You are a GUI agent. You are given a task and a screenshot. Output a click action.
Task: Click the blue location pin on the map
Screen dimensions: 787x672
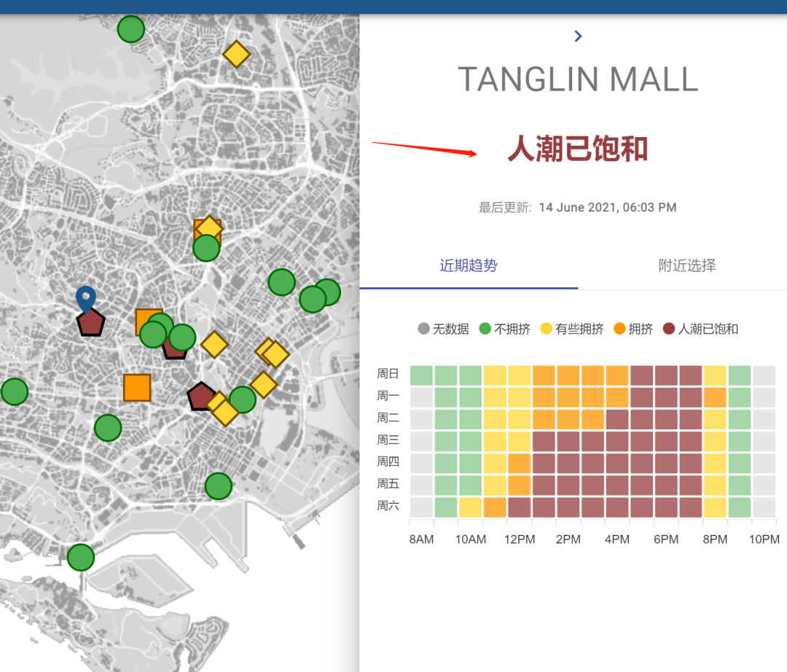click(x=86, y=298)
